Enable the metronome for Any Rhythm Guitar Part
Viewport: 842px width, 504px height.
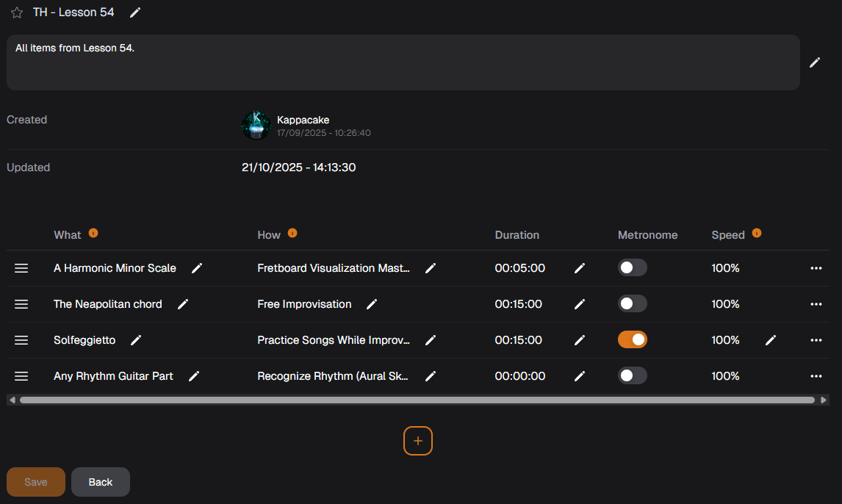(x=633, y=375)
